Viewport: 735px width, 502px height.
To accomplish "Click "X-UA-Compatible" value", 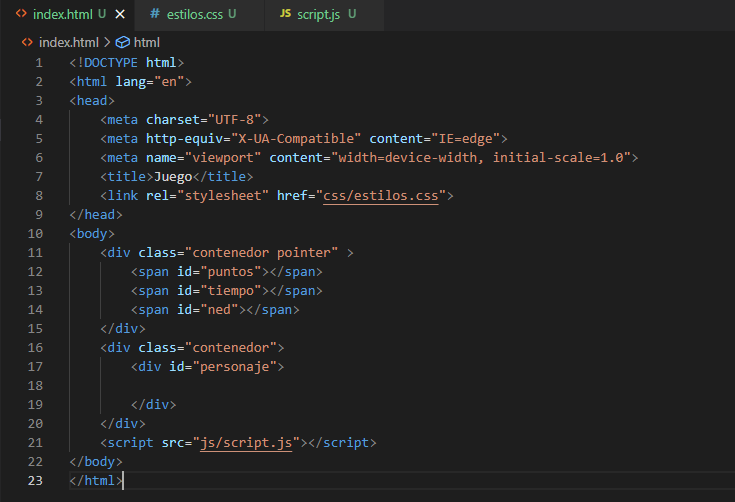I will 296,139.
